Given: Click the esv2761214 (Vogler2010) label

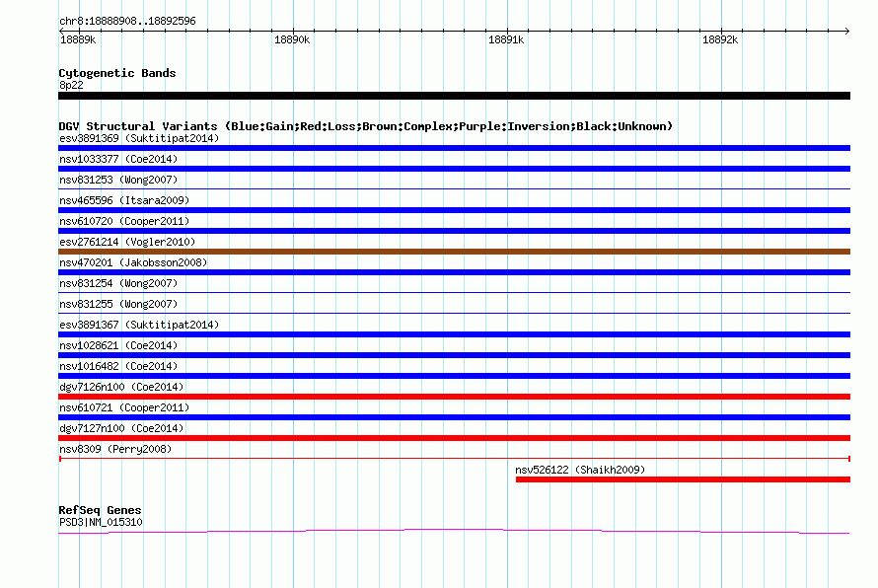Looking at the screenshot, I should pyautogui.click(x=127, y=242).
